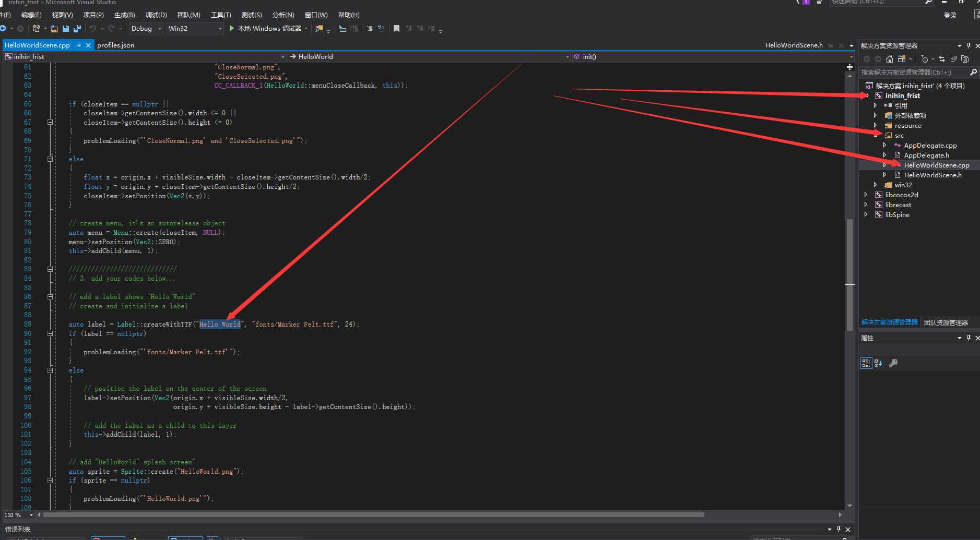Screen dimensions: 980x540
Task: Click Collapse All in Solution Explorer
Action: pyautogui.click(x=953, y=59)
